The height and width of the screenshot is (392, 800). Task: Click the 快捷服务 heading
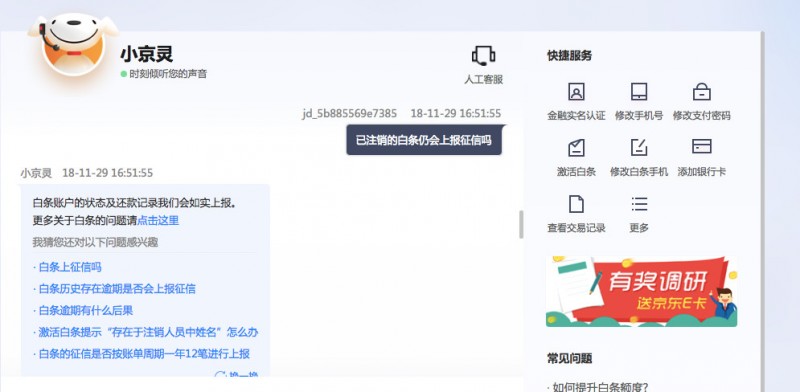(569, 56)
